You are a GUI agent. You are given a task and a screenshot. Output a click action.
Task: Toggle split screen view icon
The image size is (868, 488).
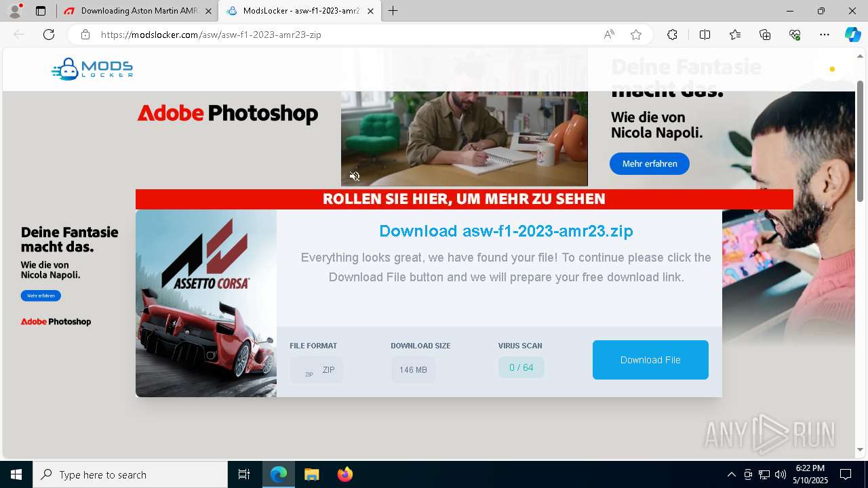705,35
